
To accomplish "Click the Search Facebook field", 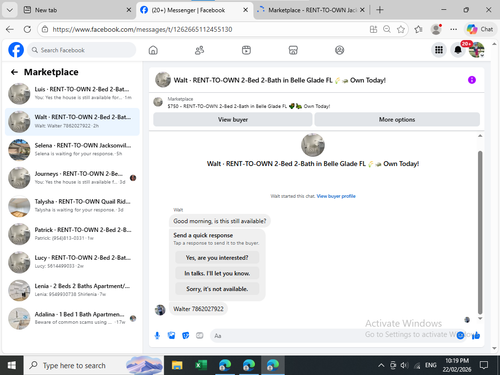I will 82,50.
